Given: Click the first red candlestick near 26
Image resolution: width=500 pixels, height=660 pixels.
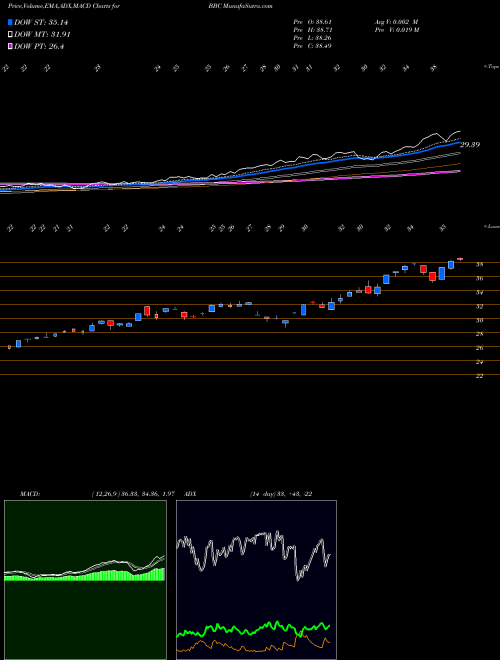Looking at the screenshot, I should [x=9, y=347].
